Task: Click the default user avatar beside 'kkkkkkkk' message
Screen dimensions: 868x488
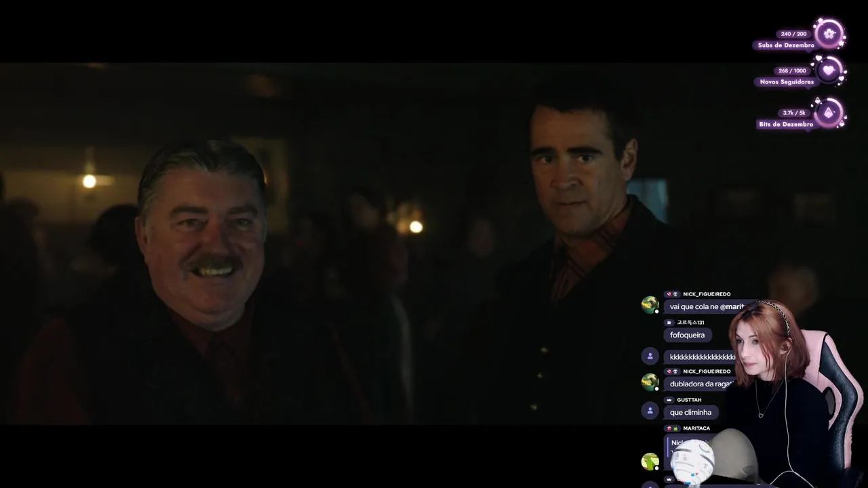Action: (650, 355)
